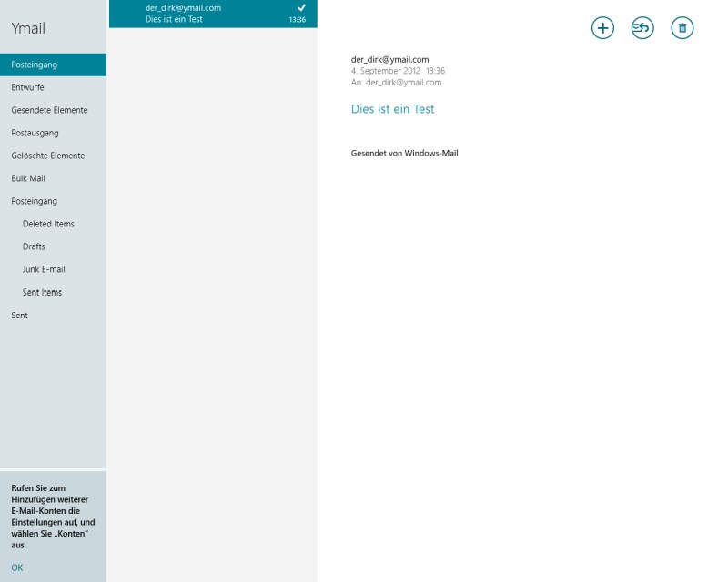The width and height of the screenshot is (728, 582).
Task: Click sender der_dirk@ymail.com in message header
Action: tap(390, 59)
